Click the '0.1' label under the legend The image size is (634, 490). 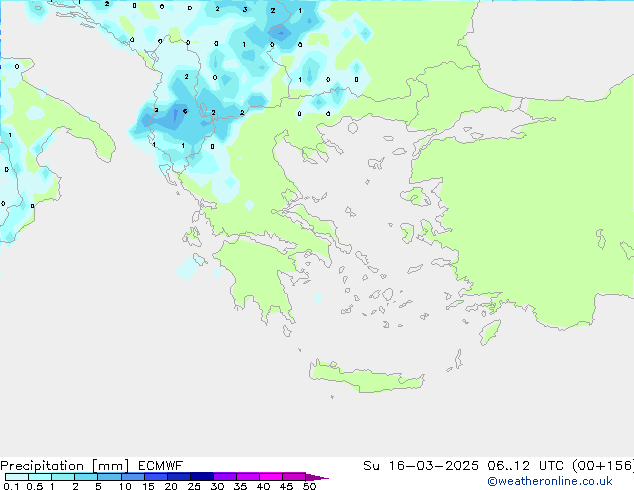click(x=11, y=486)
